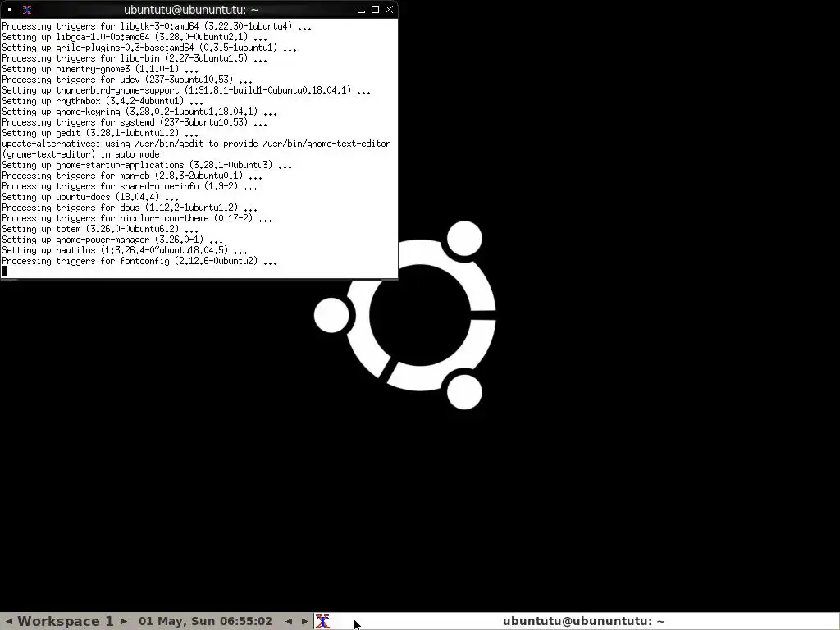Go to previous window using left arrow
This screenshot has height=630, width=840.
click(x=289, y=622)
